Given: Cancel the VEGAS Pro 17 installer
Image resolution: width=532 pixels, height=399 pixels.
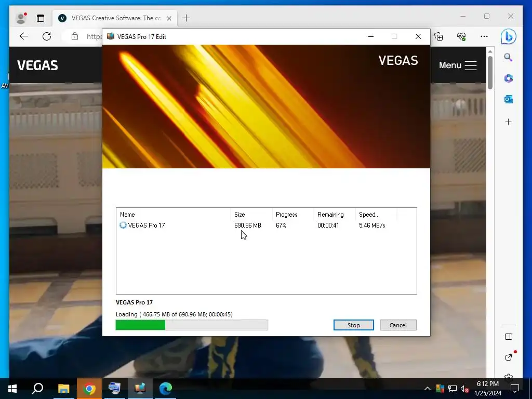Looking at the screenshot, I should click(398, 325).
